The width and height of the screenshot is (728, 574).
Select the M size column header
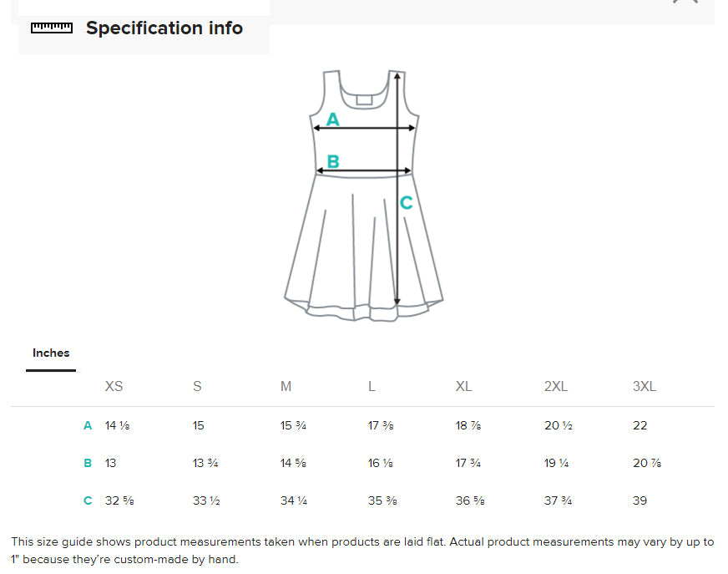[286, 386]
